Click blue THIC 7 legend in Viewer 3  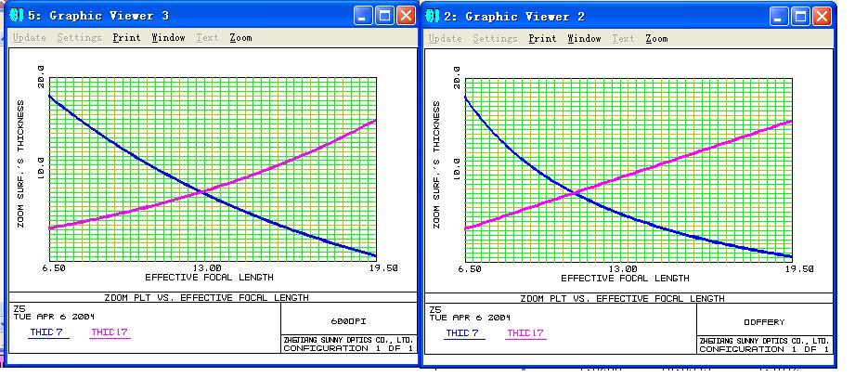[48, 332]
